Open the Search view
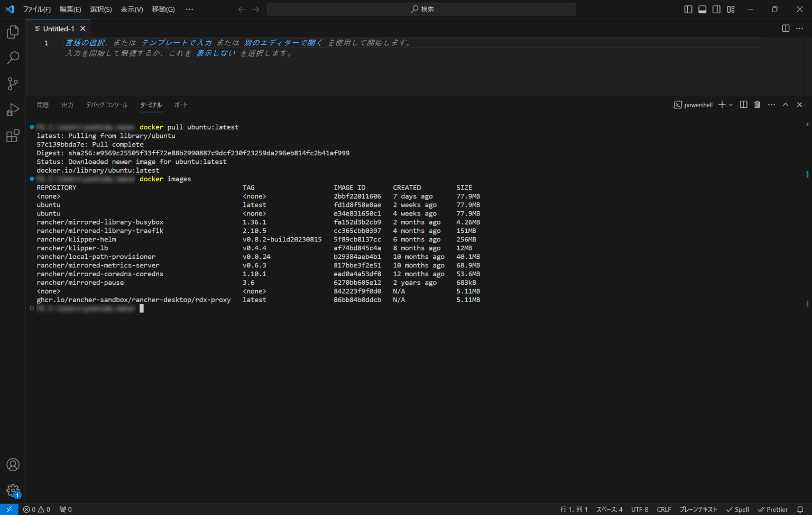 (13, 58)
